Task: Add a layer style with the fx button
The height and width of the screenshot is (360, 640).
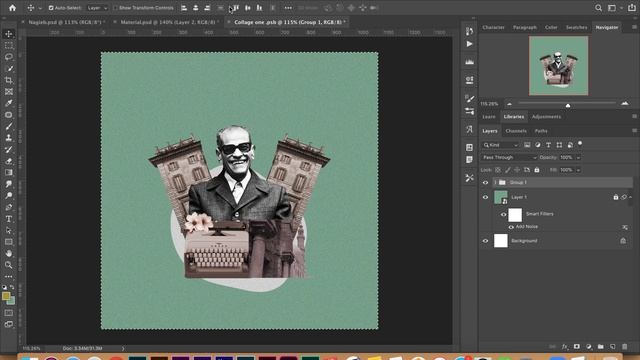Action: 564,347
